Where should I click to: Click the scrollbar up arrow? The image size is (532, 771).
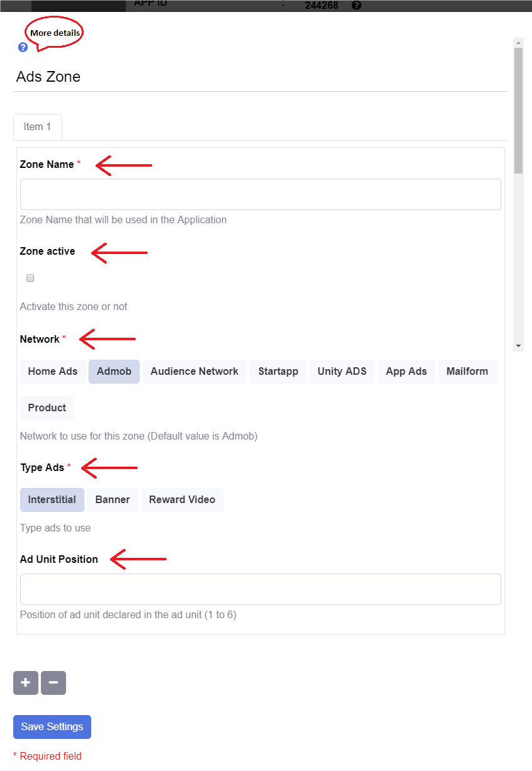pos(519,43)
